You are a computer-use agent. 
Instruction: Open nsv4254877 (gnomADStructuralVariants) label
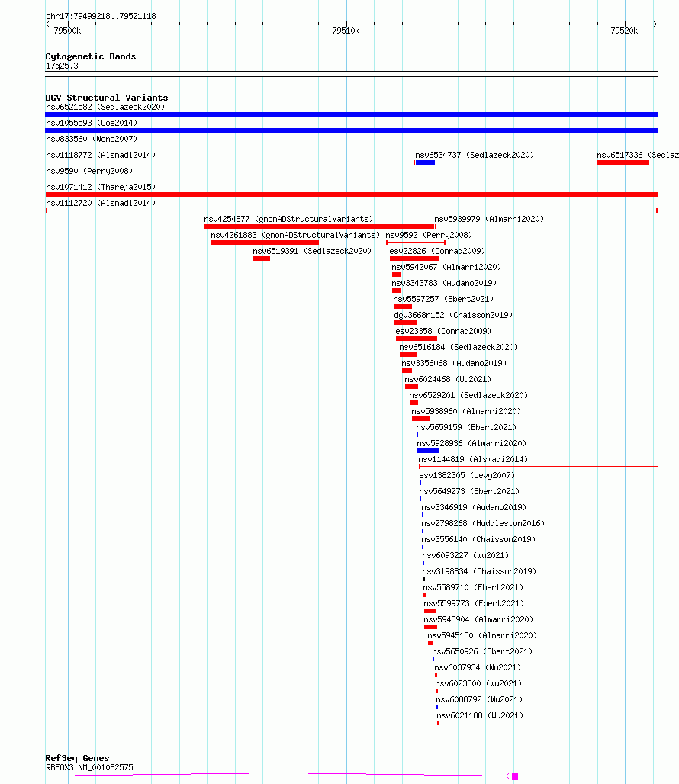tap(288, 219)
